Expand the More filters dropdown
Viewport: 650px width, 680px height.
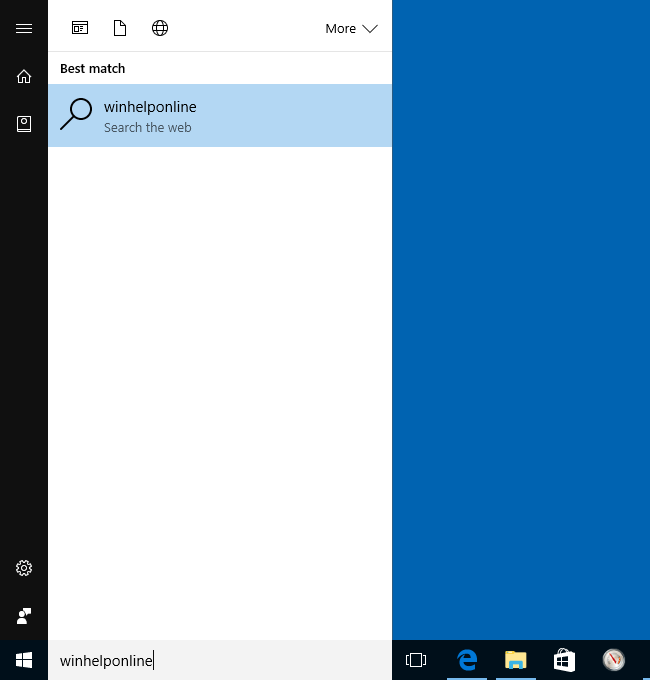[351, 29]
